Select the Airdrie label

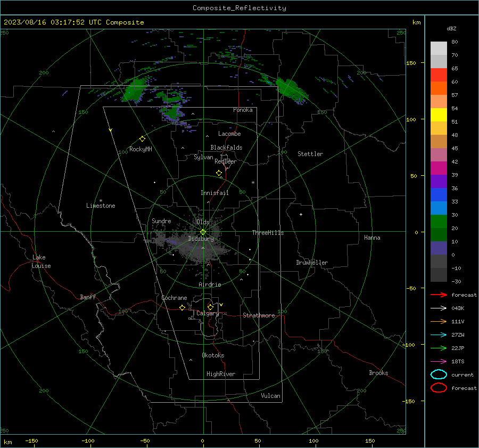coord(210,284)
